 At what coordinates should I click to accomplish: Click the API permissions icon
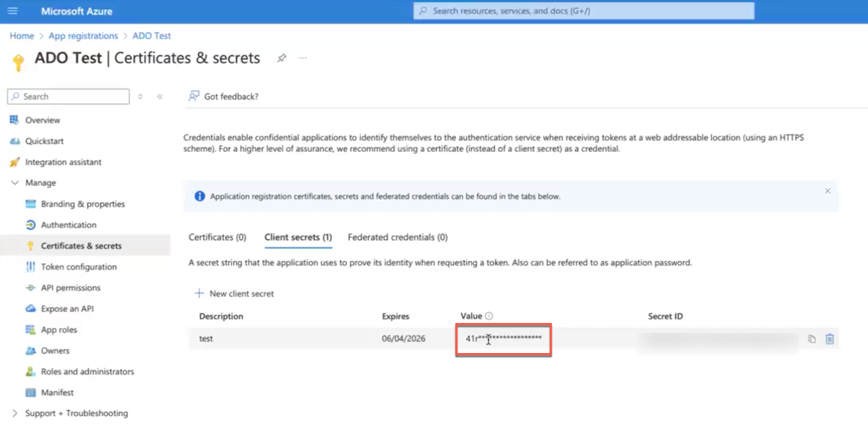[x=30, y=288]
